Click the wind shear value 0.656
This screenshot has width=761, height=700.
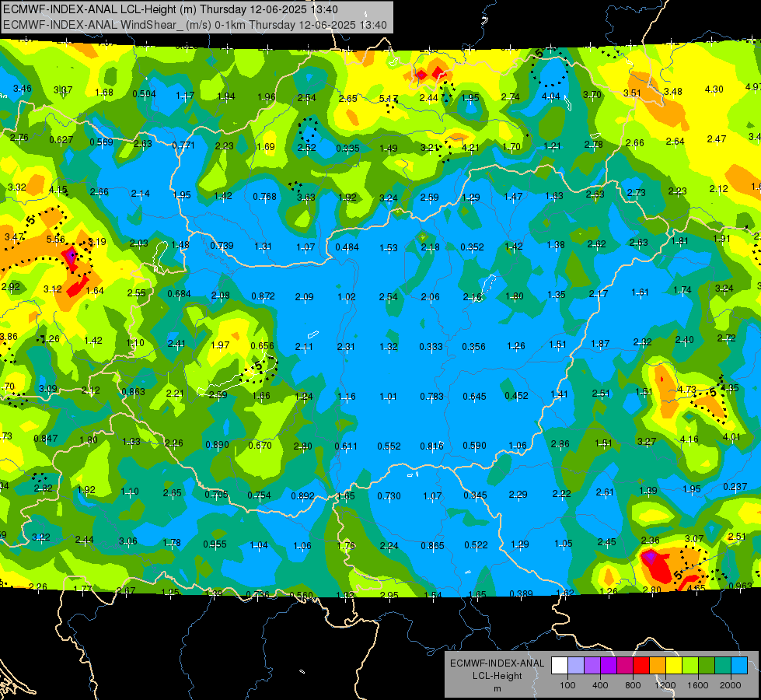point(262,346)
